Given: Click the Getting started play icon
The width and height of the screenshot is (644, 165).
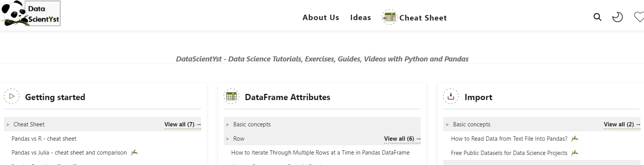Looking at the screenshot, I should [x=12, y=96].
